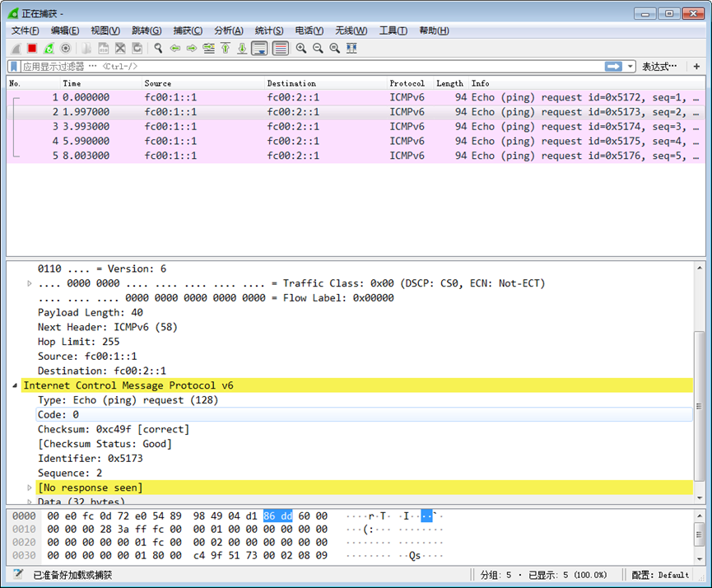The height and width of the screenshot is (588, 712).
Task: Click highlighted 86 dd bytes in hex dump
Action: (x=278, y=516)
